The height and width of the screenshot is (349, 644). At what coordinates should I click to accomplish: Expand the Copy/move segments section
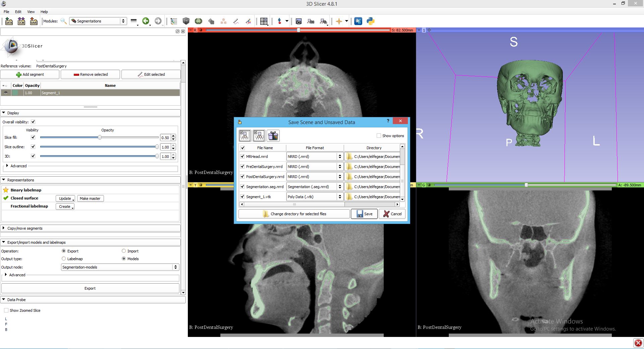point(91,228)
